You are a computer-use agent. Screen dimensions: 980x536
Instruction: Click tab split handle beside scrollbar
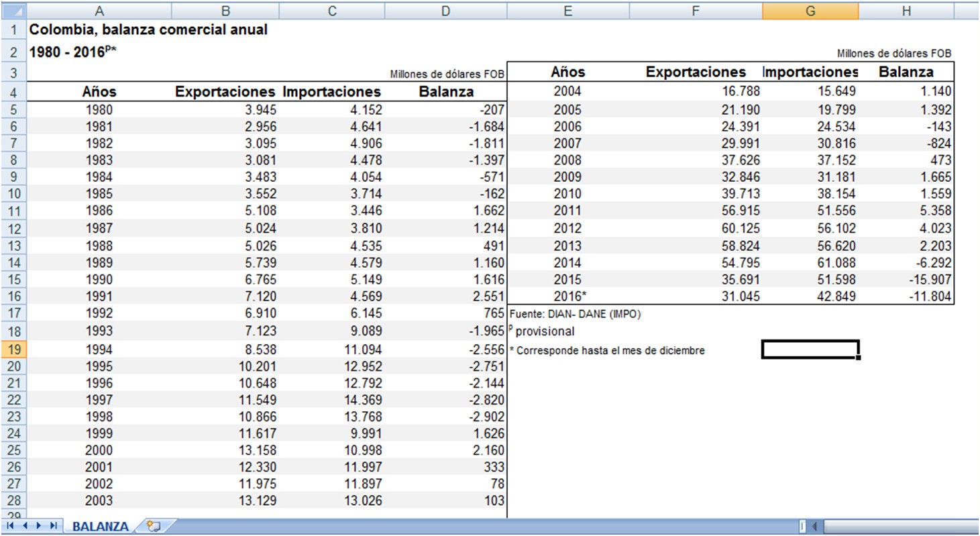(x=802, y=526)
